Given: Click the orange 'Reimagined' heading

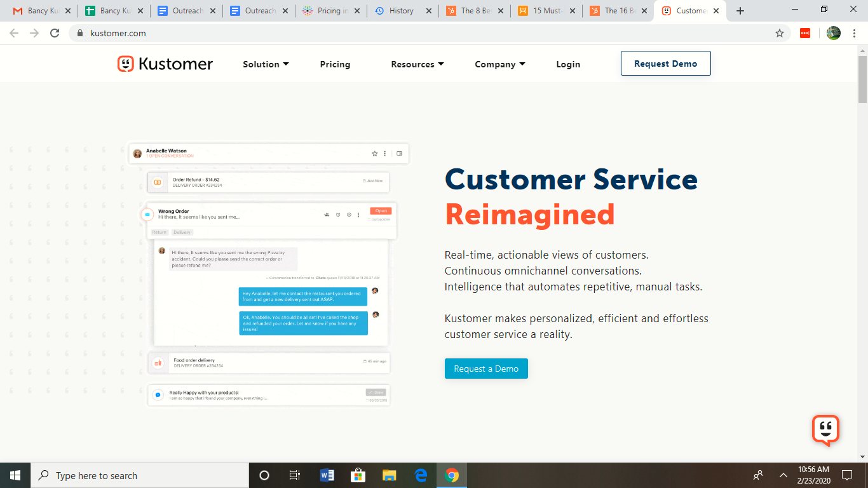Looking at the screenshot, I should point(530,215).
